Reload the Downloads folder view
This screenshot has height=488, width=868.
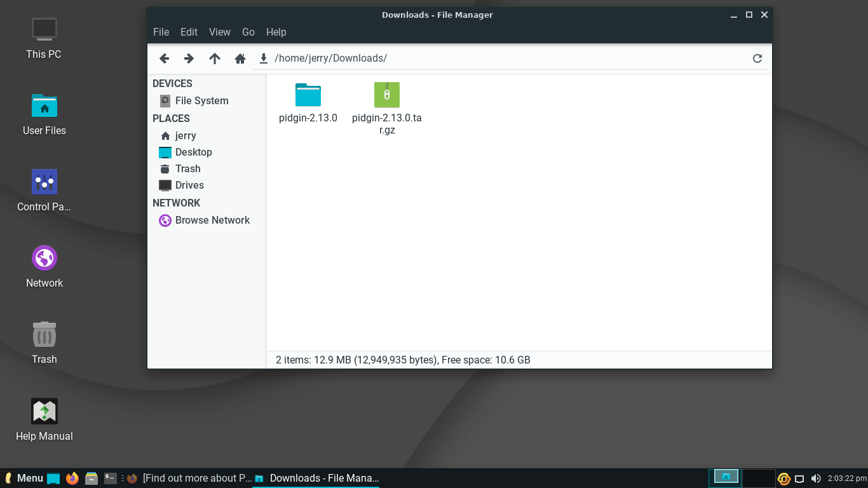(757, 58)
